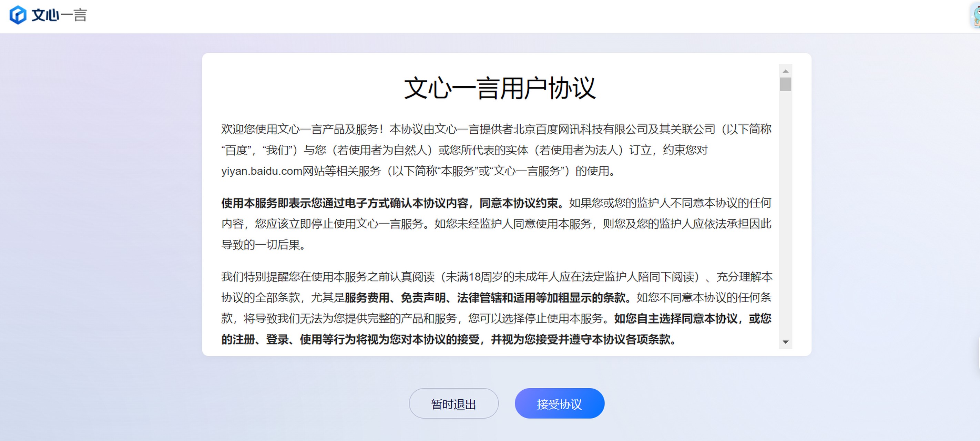Click the 文心一言 logo icon
980x441 pixels.
[18, 15]
